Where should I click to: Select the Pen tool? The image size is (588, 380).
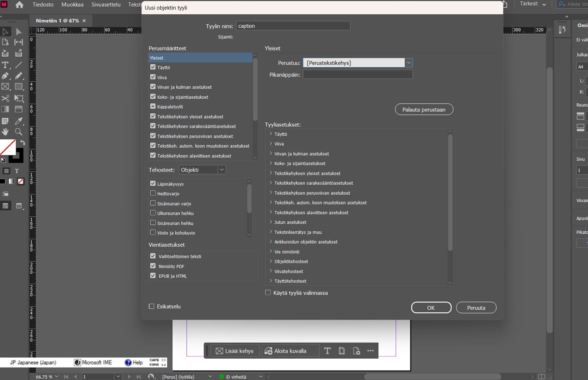coord(6,76)
